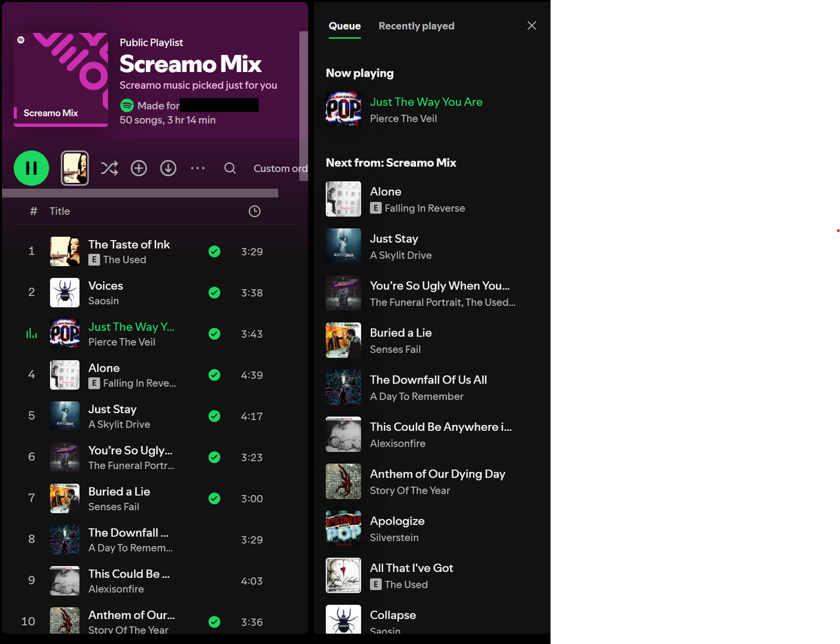The width and height of the screenshot is (840, 644).
Task: Click the Screamo Mix playlist cover art
Action: (61, 79)
